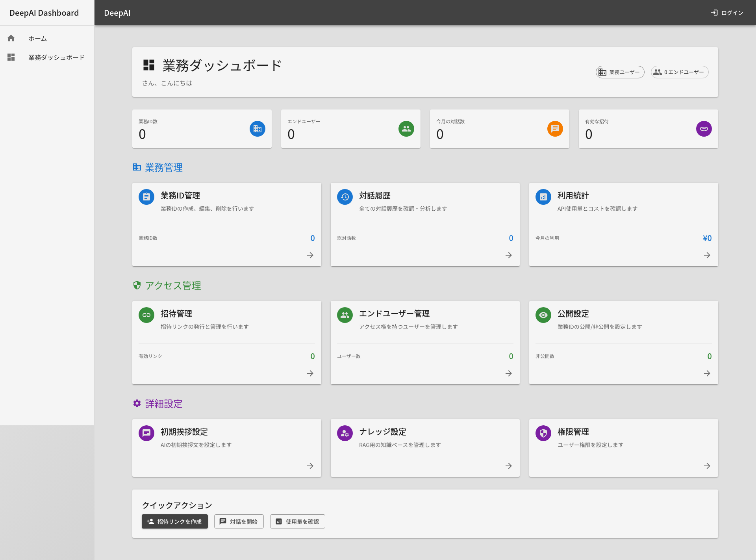
Task: Click the 招待リンクを作成 button
Action: [x=175, y=521]
